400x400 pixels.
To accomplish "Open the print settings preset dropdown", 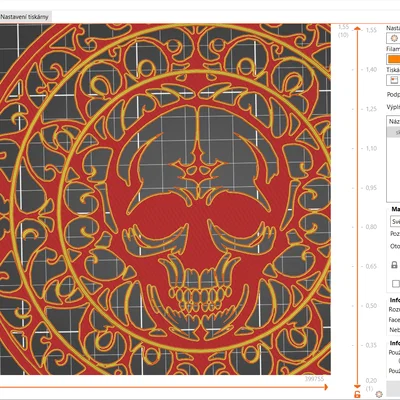I will point(394,38).
